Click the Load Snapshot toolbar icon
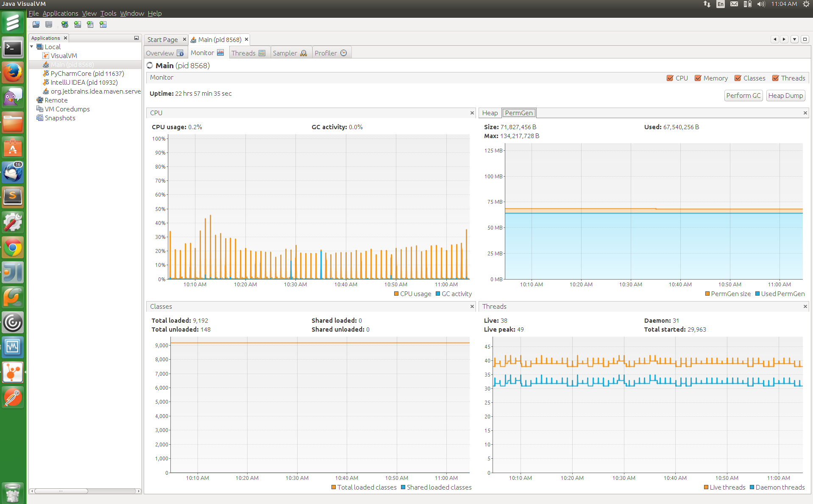This screenshot has height=504, width=813. [x=36, y=25]
